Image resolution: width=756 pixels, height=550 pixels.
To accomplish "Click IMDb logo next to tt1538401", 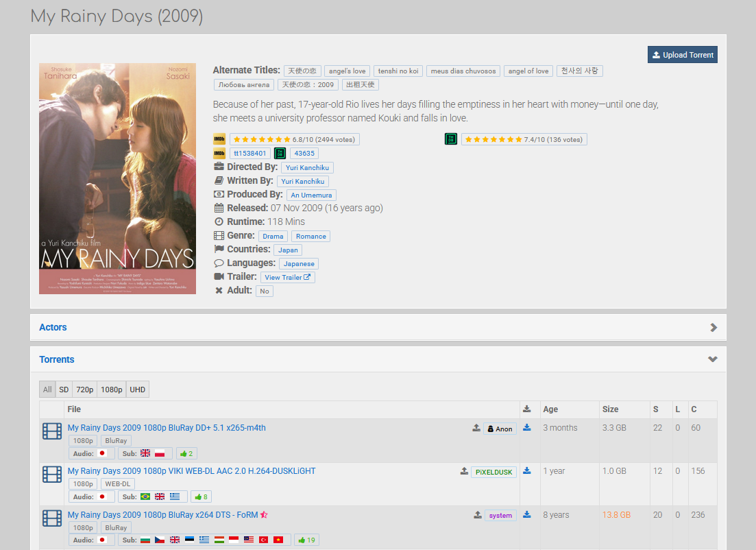I will pos(219,154).
